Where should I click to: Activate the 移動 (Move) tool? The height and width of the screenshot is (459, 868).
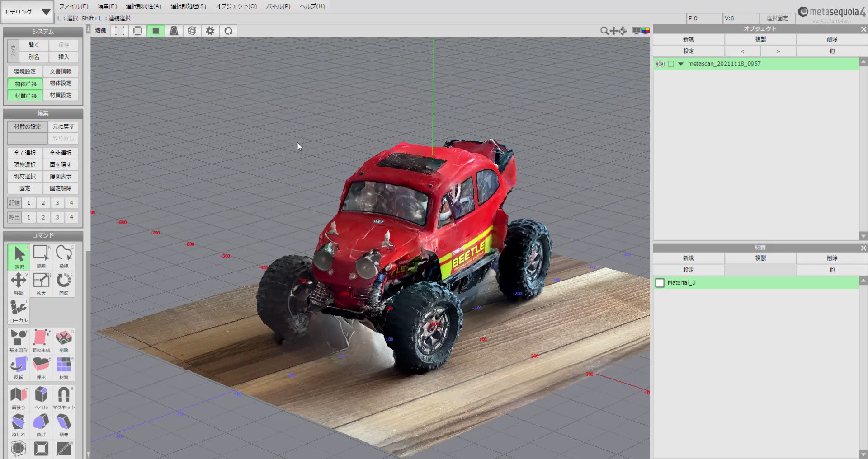19,284
